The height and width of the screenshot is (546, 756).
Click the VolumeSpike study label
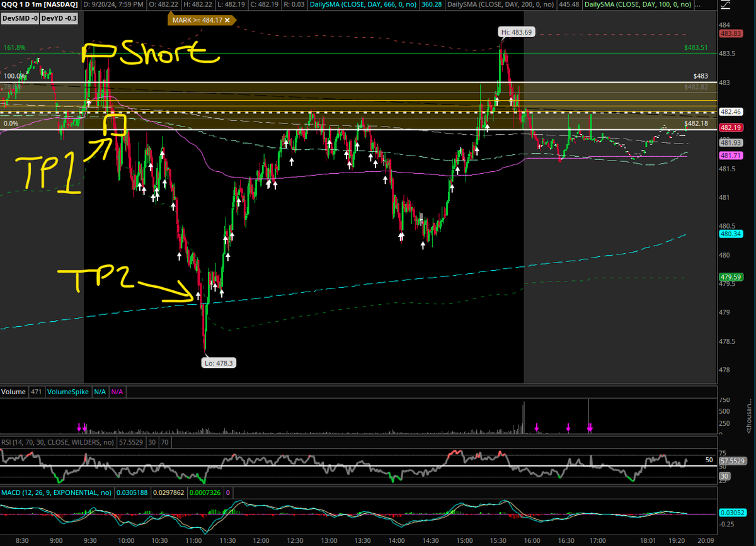coord(67,392)
